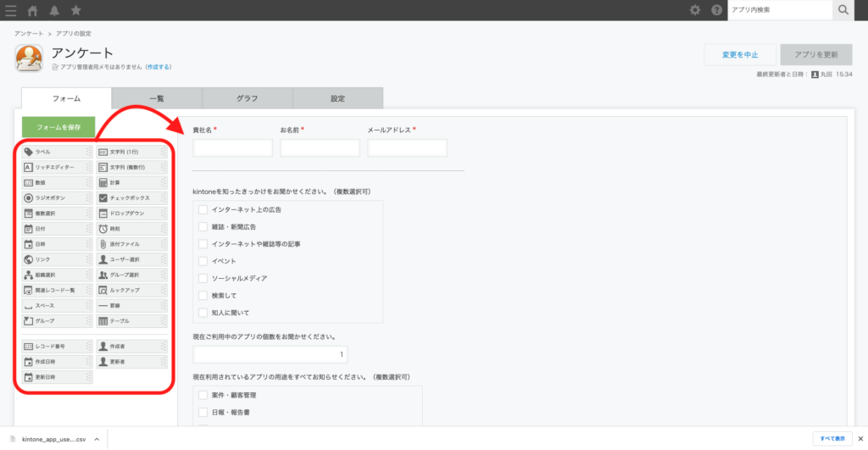Viewport: 868px width, 450px height.
Task: Click the 貴社名 text input field
Action: [232, 148]
